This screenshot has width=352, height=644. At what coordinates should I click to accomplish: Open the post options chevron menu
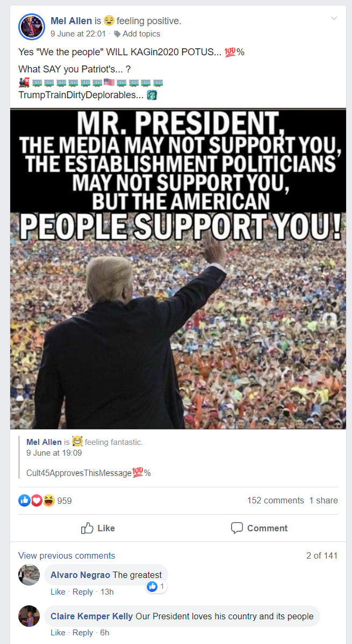point(334,18)
